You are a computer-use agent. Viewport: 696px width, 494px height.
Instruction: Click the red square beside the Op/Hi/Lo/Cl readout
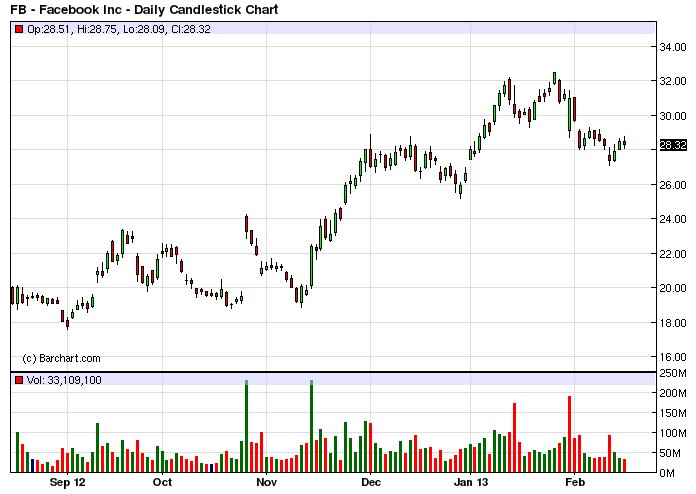(x=19, y=29)
